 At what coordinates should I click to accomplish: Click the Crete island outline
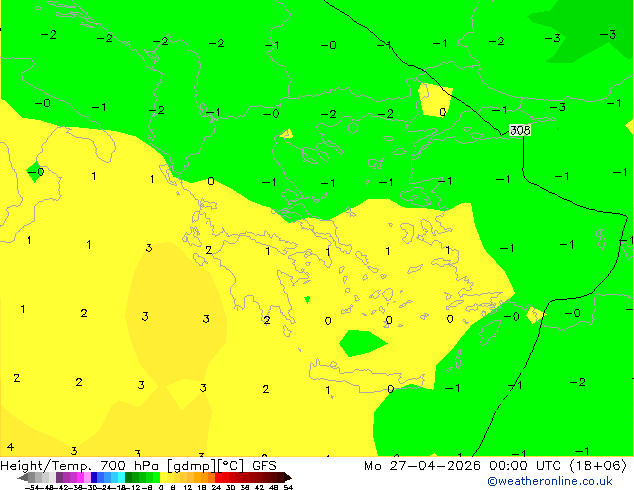tap(366, 375)
